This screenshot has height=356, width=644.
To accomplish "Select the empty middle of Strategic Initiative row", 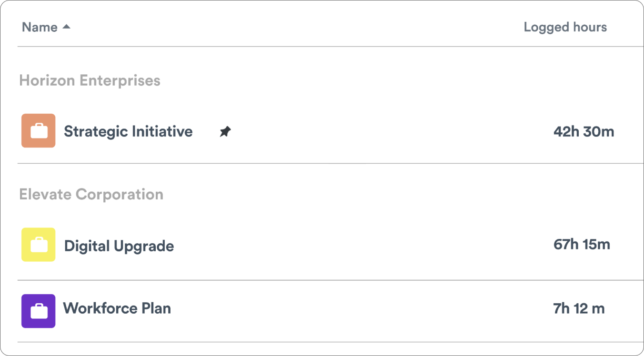I will (x=381, y=131).
